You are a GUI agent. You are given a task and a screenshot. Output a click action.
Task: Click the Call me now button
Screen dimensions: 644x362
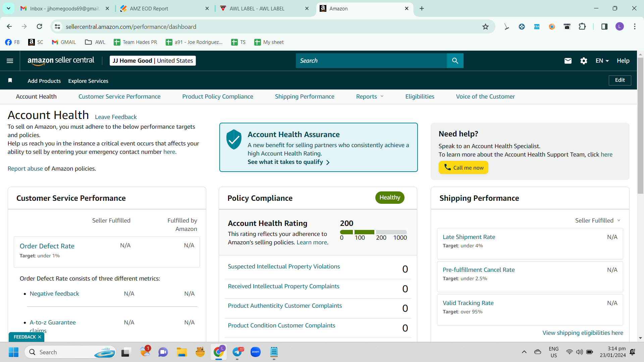(463, 168)
